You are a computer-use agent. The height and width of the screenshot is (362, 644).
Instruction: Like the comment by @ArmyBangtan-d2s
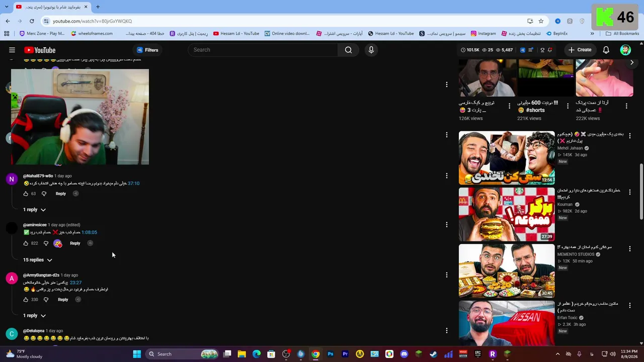tap(26, 300)
